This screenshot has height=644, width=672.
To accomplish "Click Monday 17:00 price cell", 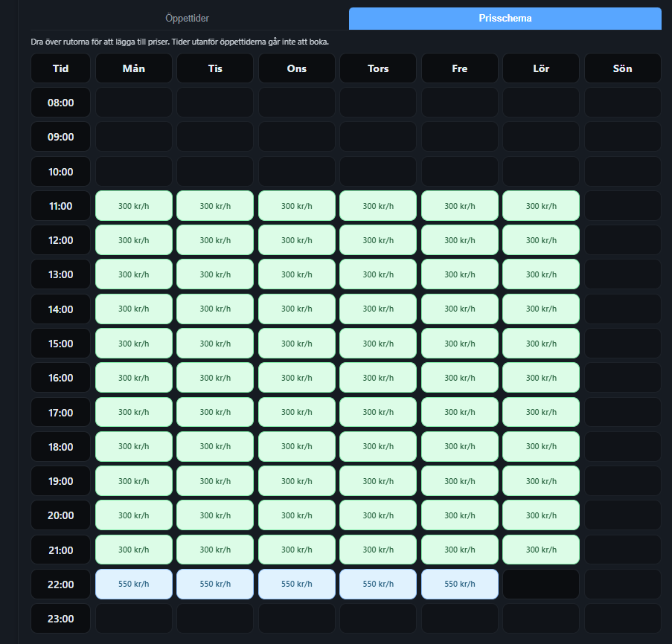I will pos(134,412).
